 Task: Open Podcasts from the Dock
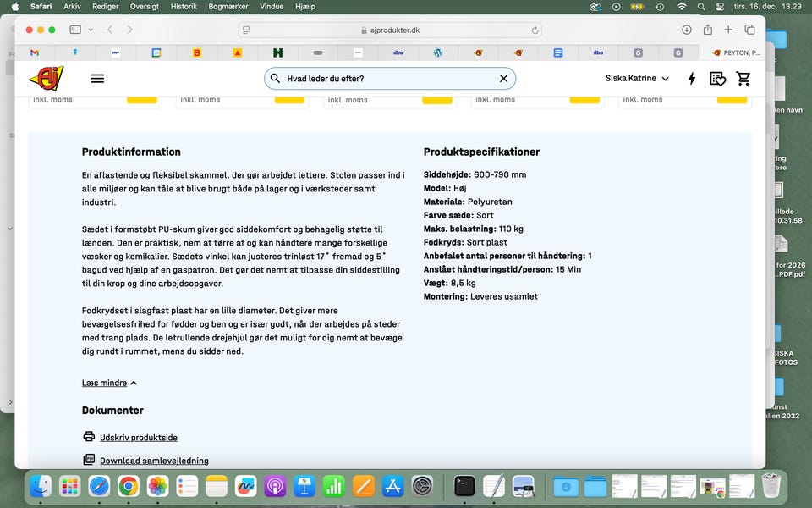coord(275,486)
